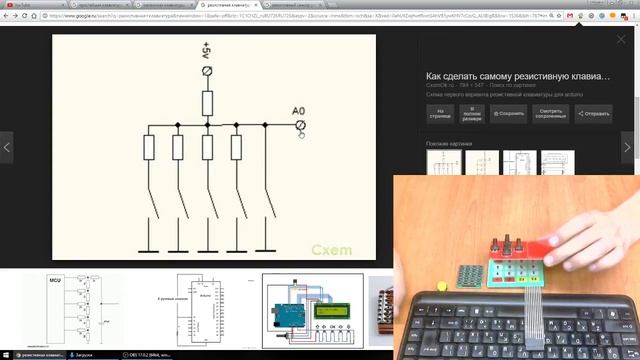
Task: Open the Chrome menu at toolbar end
Action: [x=634, y=16]
